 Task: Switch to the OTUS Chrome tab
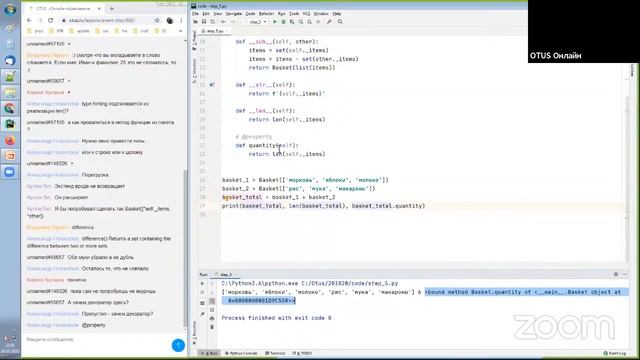click(64, 8)
